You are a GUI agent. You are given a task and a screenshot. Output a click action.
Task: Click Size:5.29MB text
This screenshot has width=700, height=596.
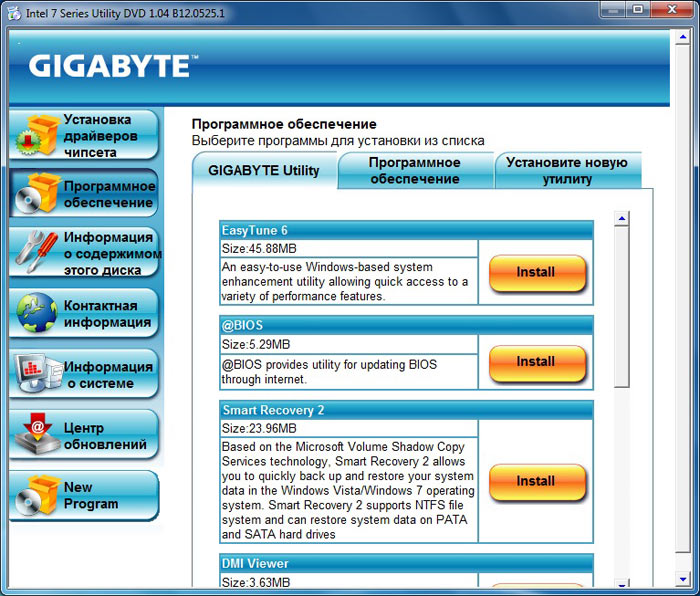pyautogui.click(x=256, y=345)
